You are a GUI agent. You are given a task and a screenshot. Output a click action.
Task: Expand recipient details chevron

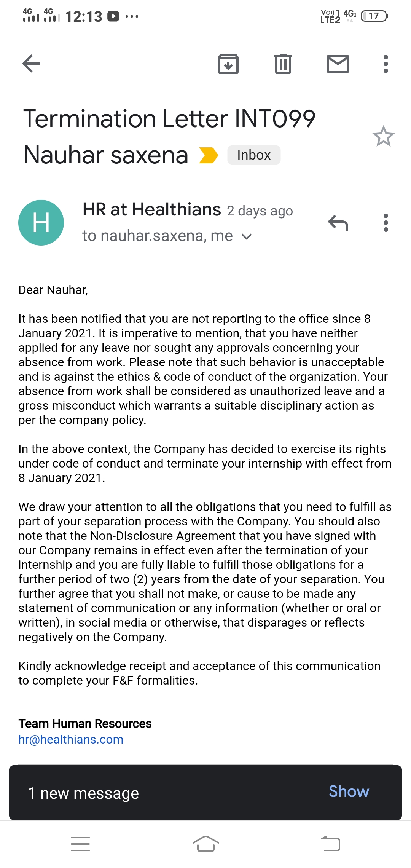click(x=247, y=237)
